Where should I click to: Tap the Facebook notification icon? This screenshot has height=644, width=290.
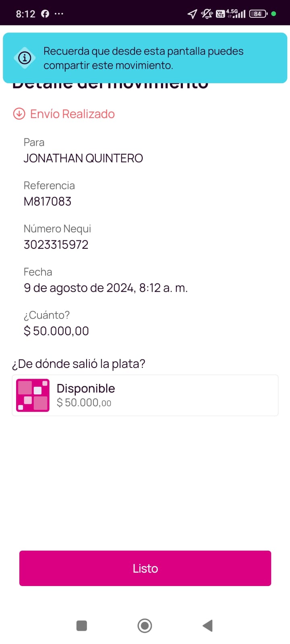tap(45, 14)
